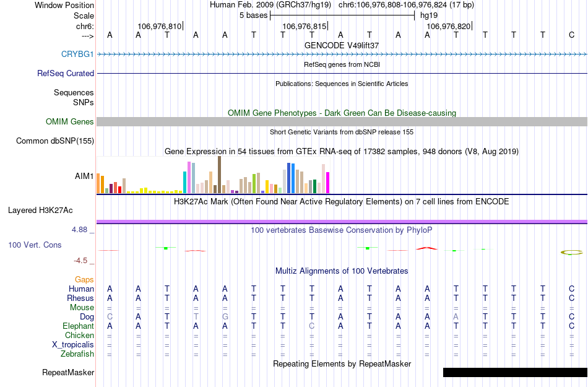
Task: Click the 'RefSeq genes from NCBI' title
Action: (x=342, y=64)
